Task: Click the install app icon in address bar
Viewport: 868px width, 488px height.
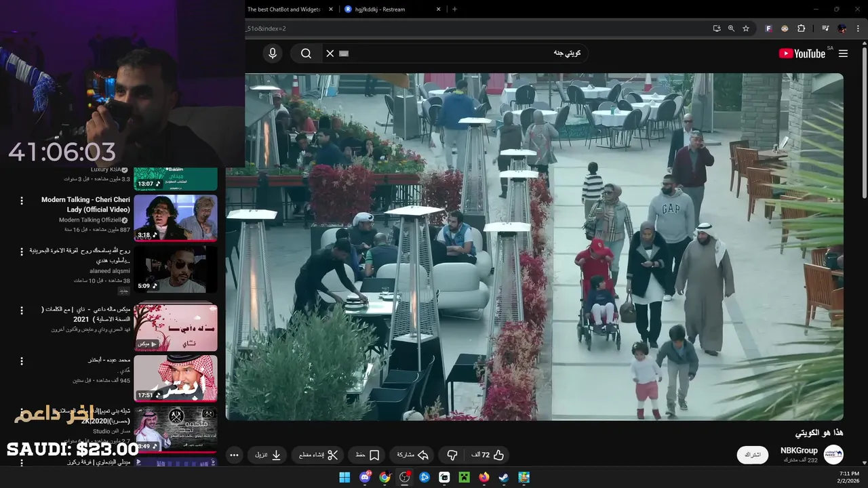Action: tap(717, 28)
